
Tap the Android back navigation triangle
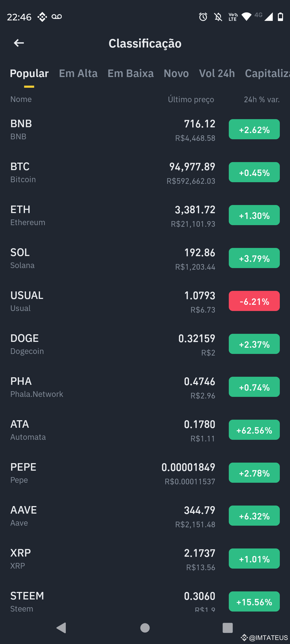coord(61,628)
